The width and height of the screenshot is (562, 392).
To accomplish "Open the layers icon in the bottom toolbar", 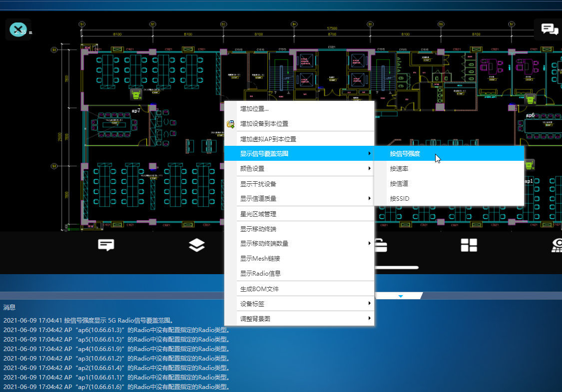I will (x=197, y=245).
